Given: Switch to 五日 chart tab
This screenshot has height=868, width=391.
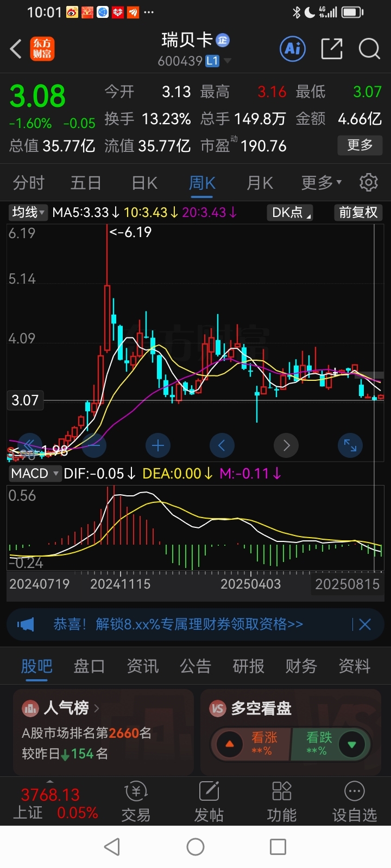Looking at the screenshot, I should 86,183.
